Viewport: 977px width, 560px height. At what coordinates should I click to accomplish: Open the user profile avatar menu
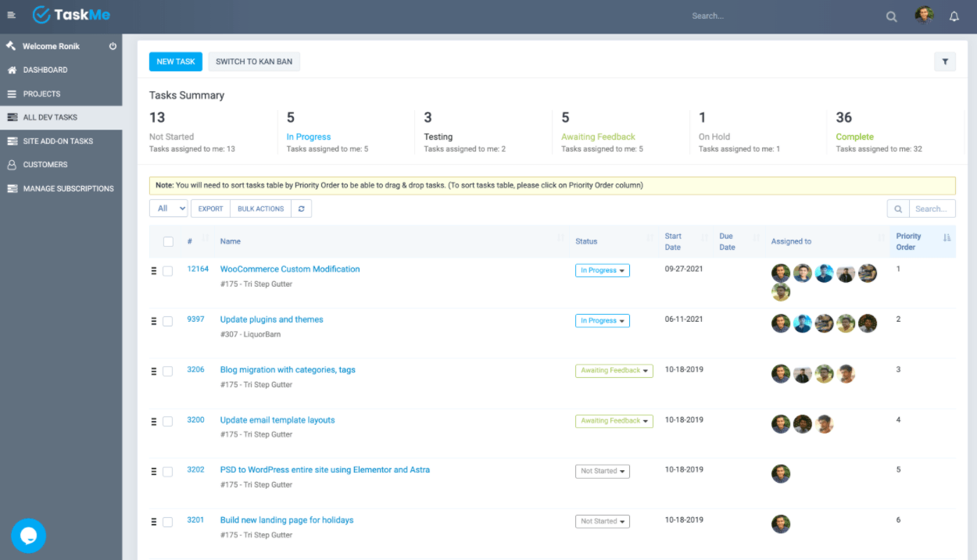(x=925, y=16)
